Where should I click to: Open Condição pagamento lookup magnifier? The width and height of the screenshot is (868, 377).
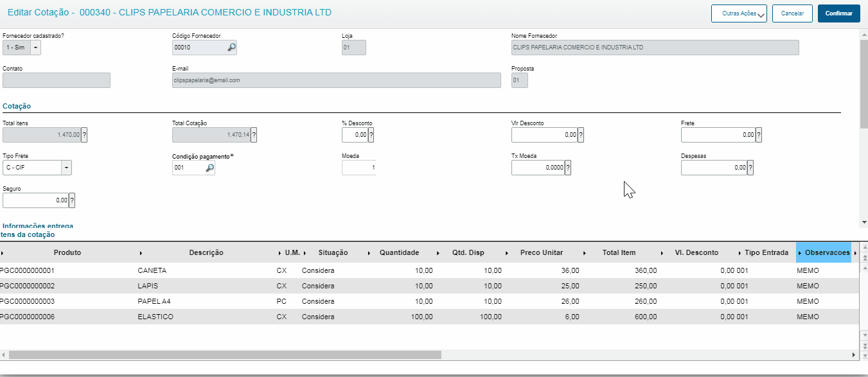tap(209, 168)
